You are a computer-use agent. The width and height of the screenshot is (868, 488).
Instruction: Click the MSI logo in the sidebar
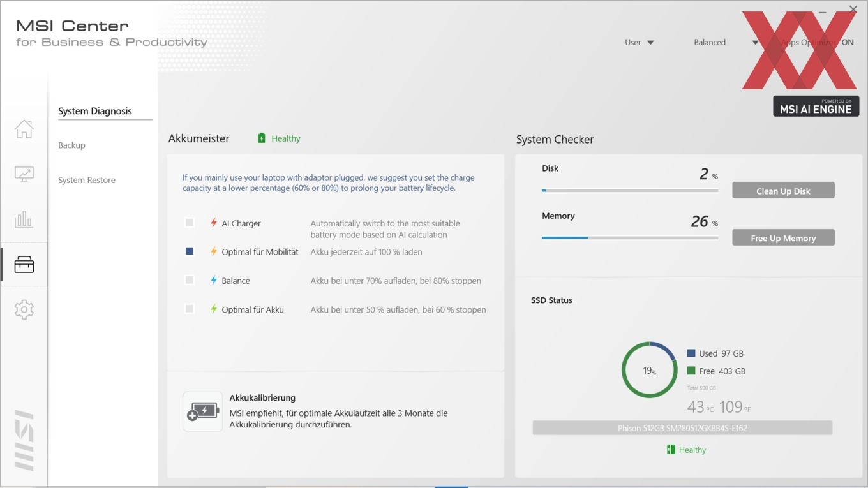24,440
